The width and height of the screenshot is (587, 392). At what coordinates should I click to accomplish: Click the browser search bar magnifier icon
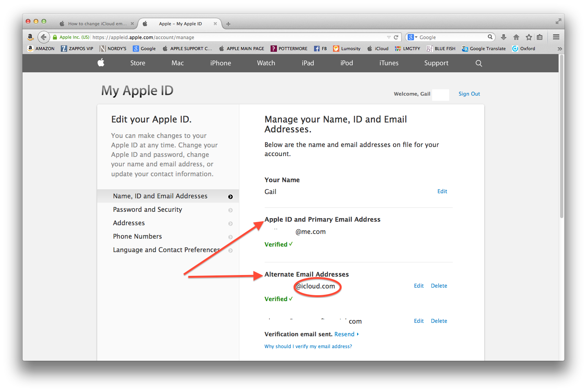coord(490,37)
